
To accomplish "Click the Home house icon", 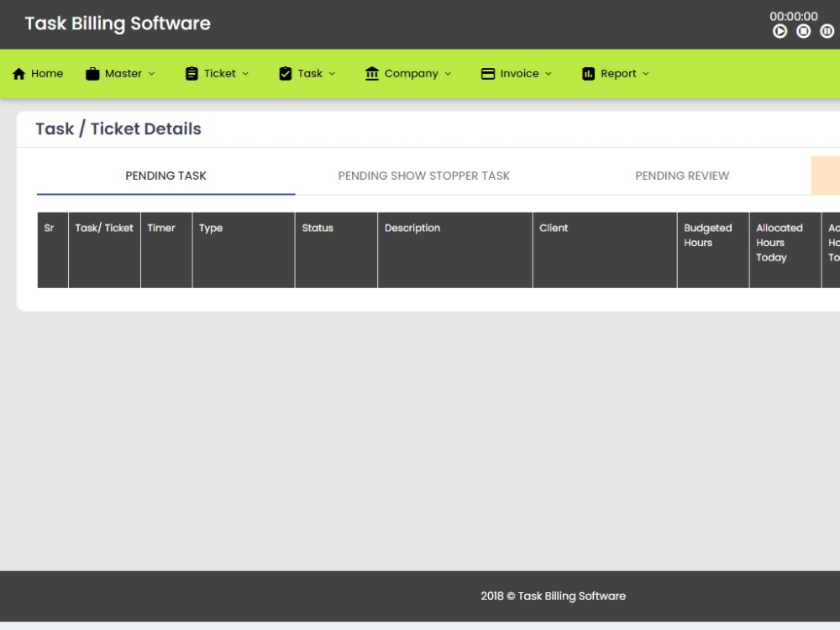I will tap(18, 74).
